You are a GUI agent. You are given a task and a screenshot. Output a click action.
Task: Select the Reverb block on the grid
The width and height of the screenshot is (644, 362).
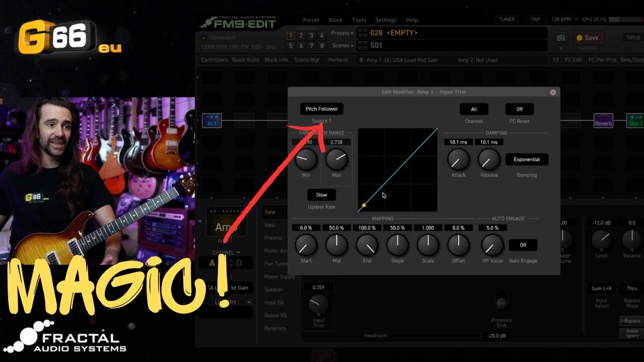pyautogui.click(x=603, y=121)
